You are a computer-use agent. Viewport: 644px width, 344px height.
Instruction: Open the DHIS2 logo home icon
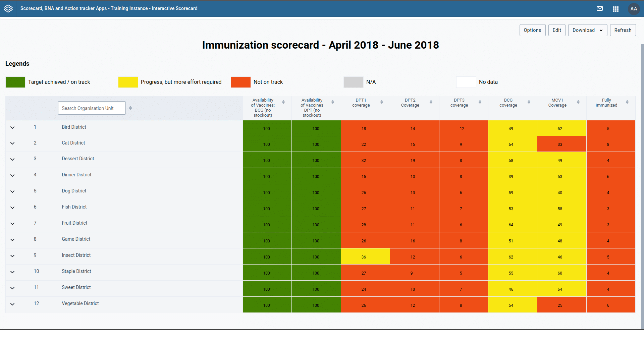[x=8, y=8]
